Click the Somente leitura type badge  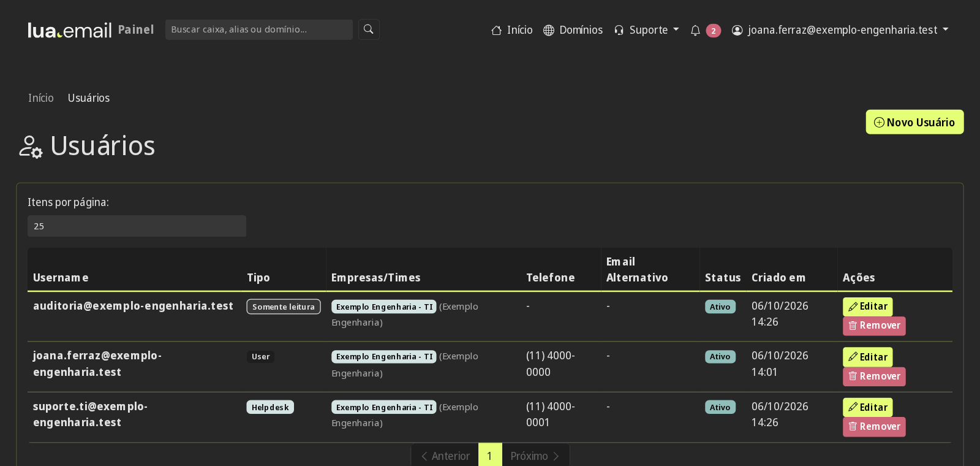coord(284,307)
